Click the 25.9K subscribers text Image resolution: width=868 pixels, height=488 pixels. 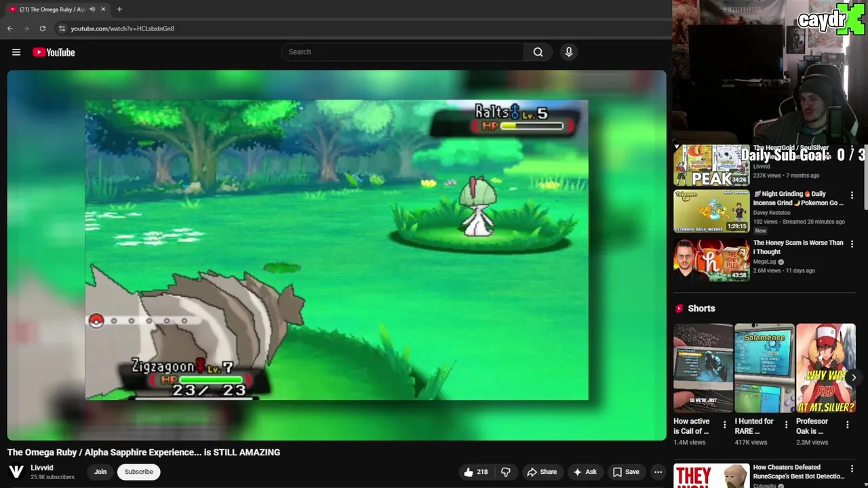(x=52, y=477)
